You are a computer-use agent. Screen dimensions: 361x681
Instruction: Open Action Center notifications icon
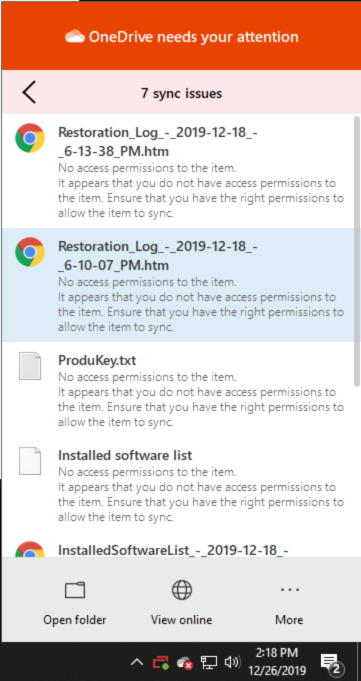(331, 663)
